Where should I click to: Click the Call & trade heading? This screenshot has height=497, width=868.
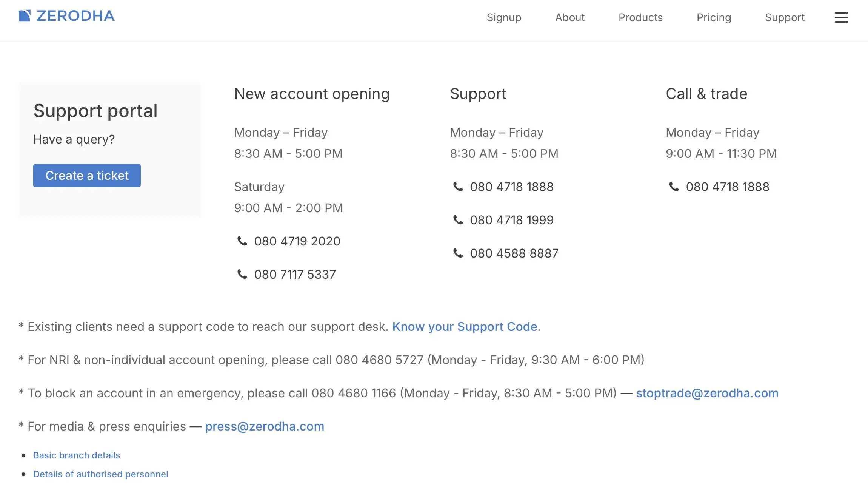(x=706, y=94)
